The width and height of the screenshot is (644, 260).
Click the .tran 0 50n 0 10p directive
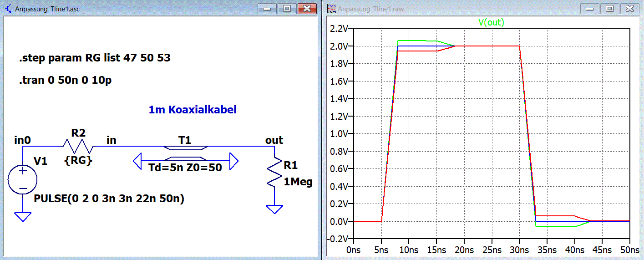(x=66, y=81)
